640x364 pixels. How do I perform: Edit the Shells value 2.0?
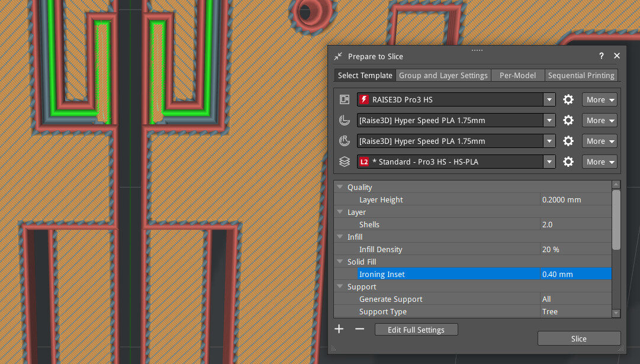(x=575, y=224)
